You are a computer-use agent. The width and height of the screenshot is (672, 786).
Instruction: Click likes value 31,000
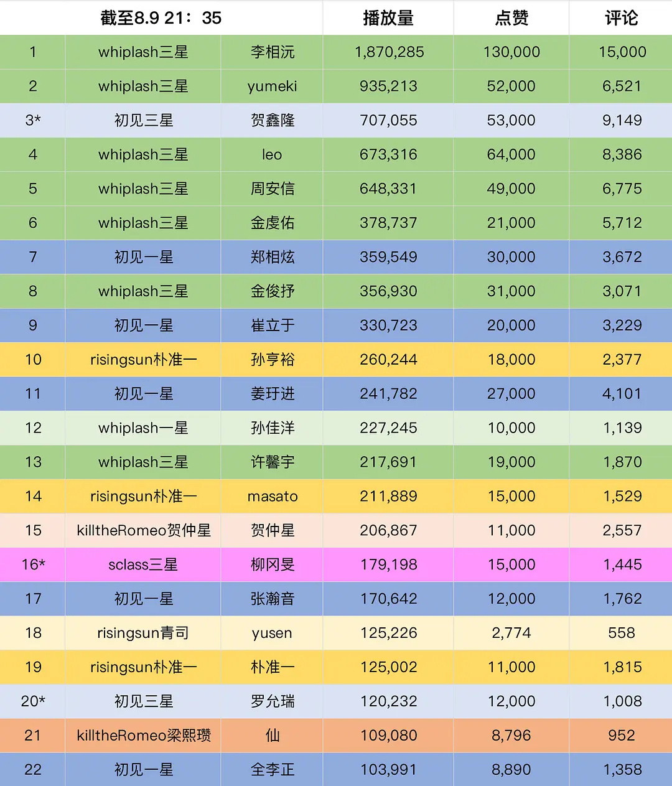tap(511, 292)
